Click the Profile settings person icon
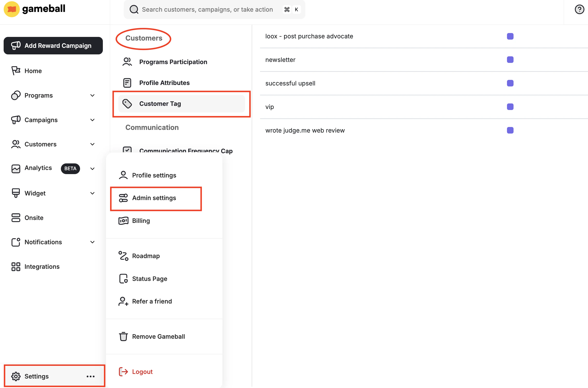 click(x=123, y=175)
